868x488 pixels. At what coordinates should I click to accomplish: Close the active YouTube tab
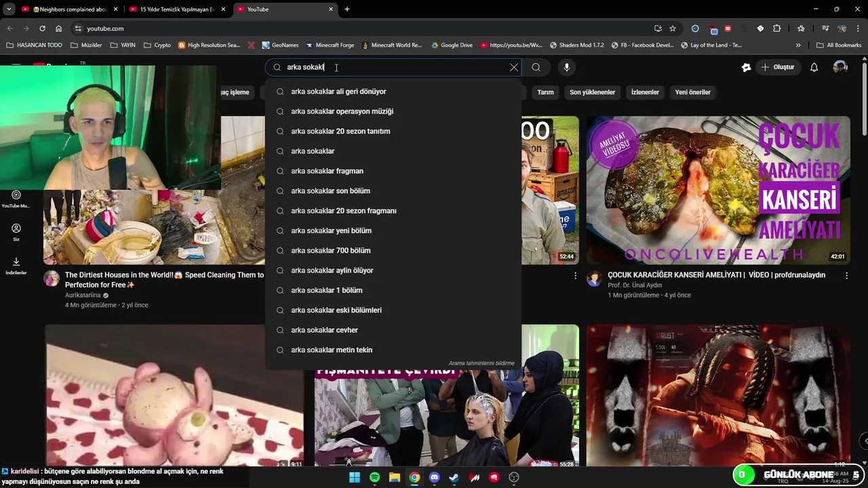point(331,9)
